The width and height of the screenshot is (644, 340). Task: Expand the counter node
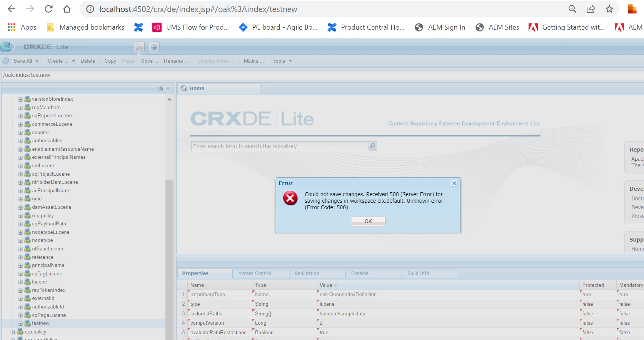(20, 133)
